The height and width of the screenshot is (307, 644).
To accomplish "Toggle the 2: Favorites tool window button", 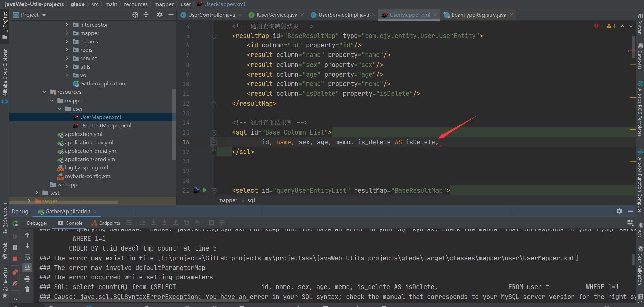I will (5, 283).
